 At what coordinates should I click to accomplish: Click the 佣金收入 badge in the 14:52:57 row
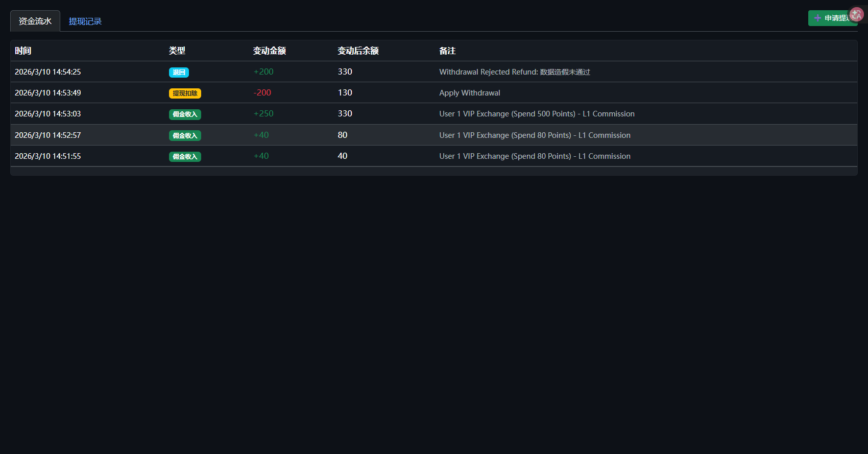point(185,136)
